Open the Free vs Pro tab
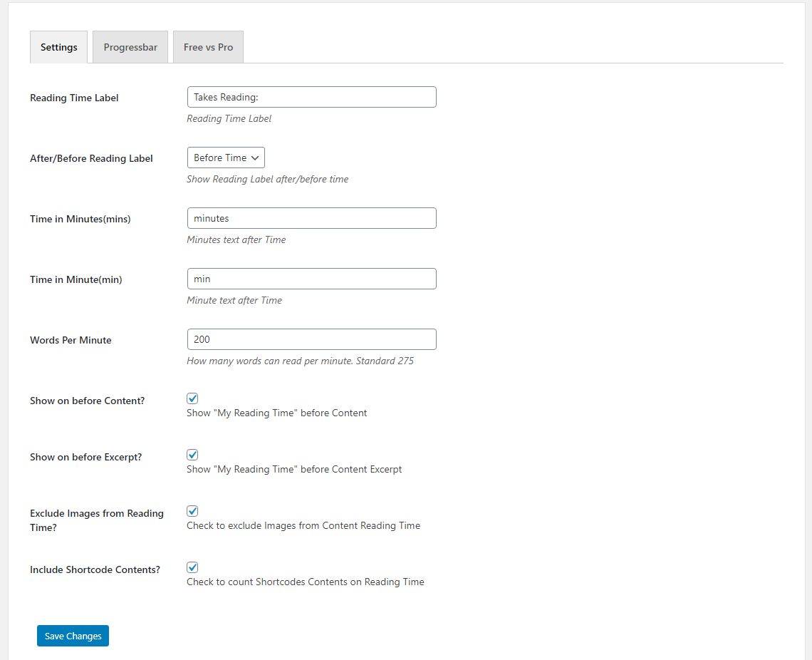This screenshot has height=660, width=812. (208, 47)
